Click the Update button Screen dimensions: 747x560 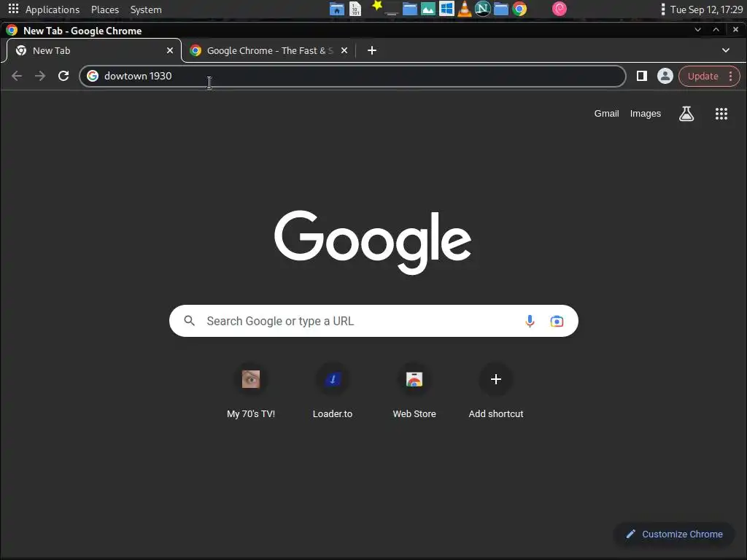click(703, 76)
